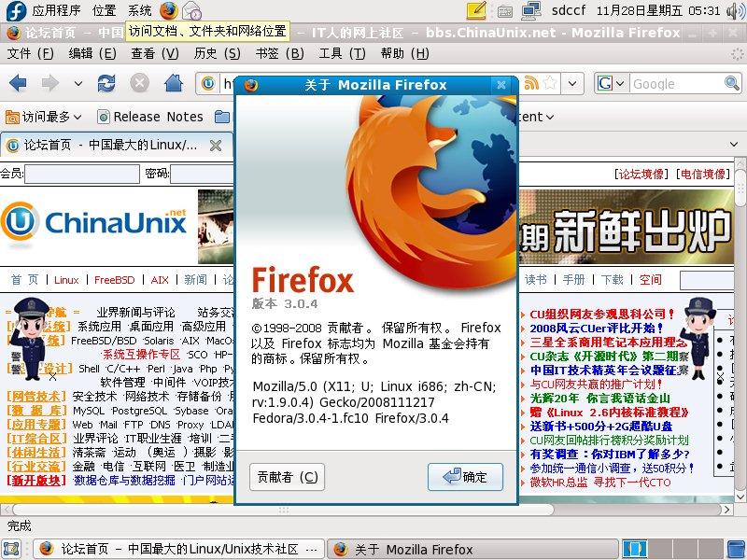Viewport: 747px width, 560px height.
Task: Expand the 访问最多 bookmarks folder
Action: (43, 117)
